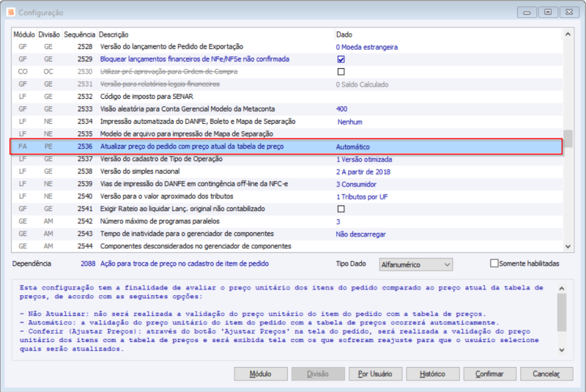This screenshot has height=392, width=586.
Task: Click the Cancelar button
Action: pos(546,374)
